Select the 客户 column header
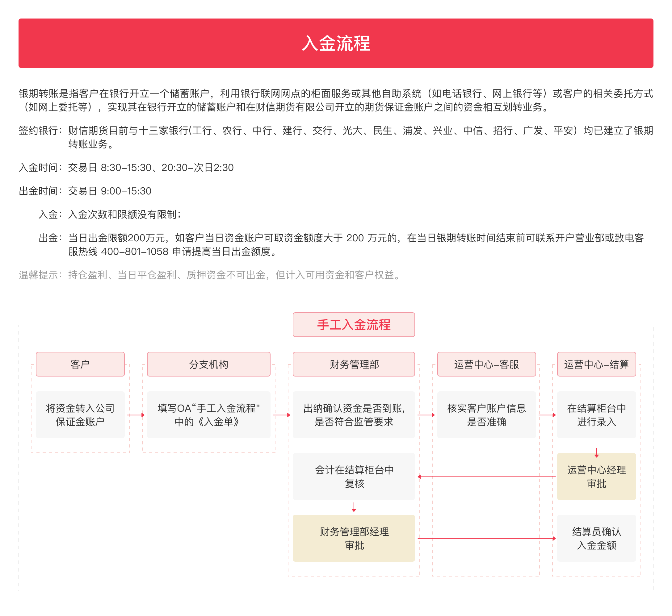This screenshot has height=616, width=672. click(x=80, y=364)
